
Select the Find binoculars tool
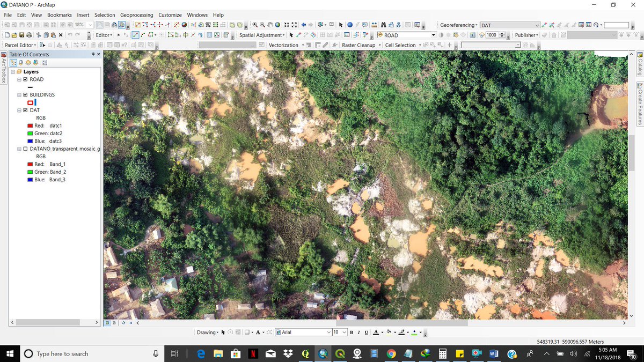pyautogui.click(x=383, y=25)
